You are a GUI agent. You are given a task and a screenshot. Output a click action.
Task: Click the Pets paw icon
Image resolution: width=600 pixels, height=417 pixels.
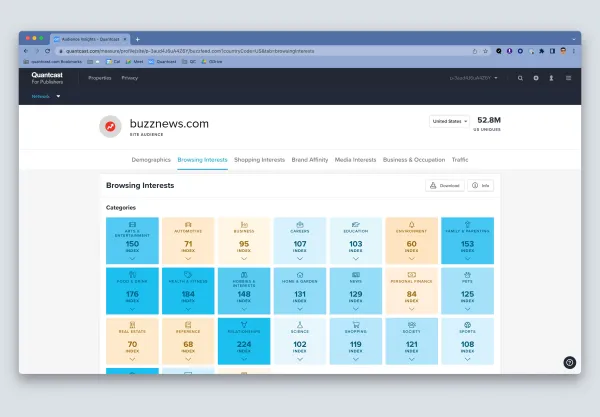(467, 275)
